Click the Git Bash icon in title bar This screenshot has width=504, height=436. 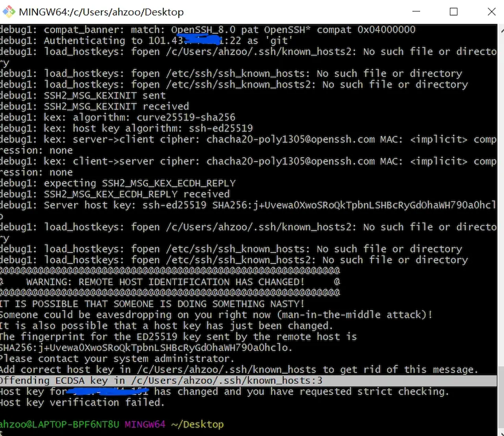9,12
